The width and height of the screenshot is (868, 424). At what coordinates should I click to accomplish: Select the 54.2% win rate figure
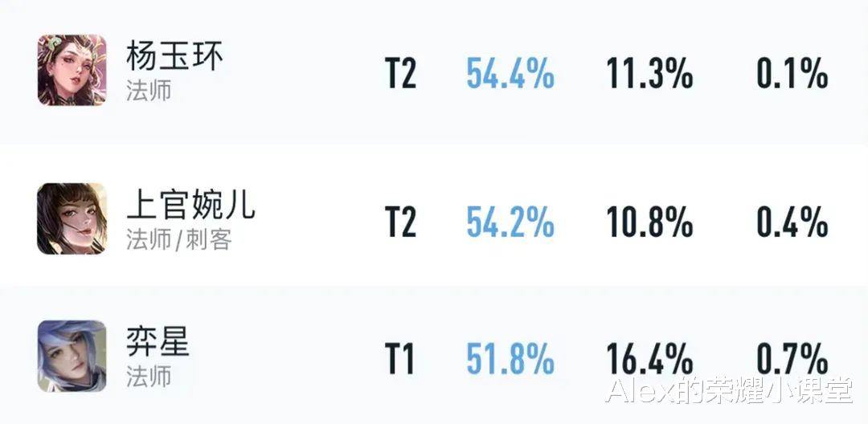coord(510,222)
